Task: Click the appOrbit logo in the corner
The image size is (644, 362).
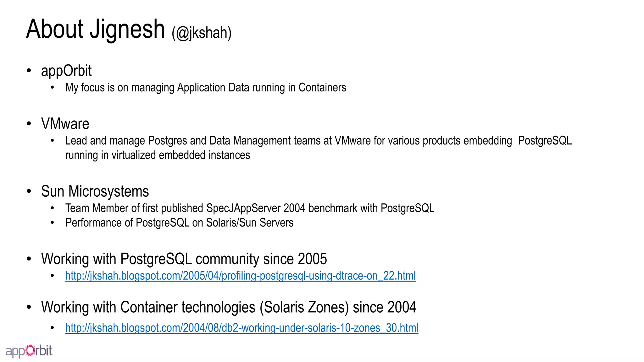Action: (29, 351)
